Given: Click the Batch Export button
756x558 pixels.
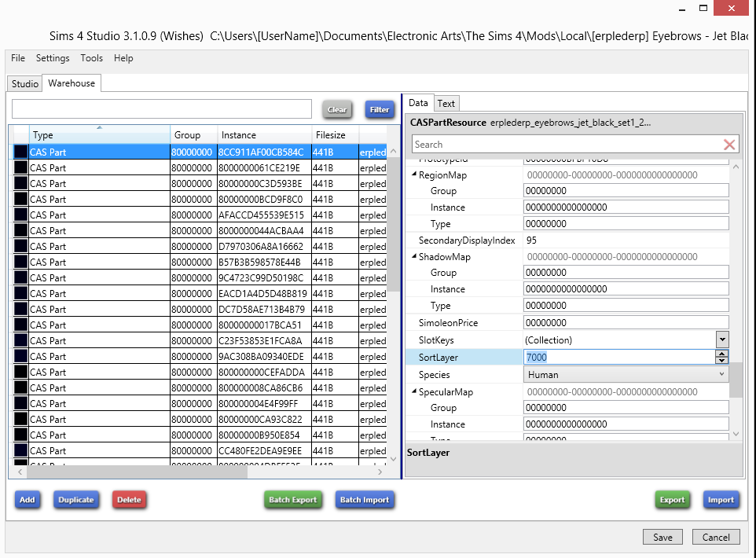Looking at the screenshot, I should [292, 500].
